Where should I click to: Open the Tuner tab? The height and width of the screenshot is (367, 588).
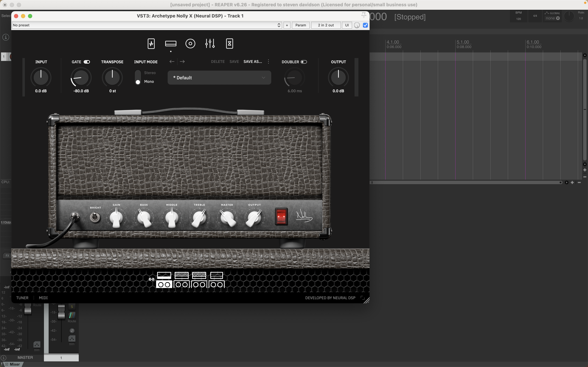coord(22,298)
